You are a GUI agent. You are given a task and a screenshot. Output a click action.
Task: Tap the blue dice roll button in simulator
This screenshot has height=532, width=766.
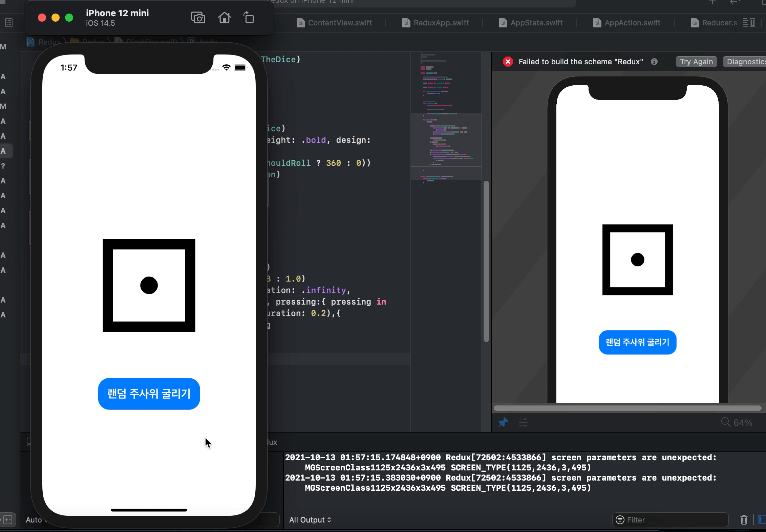149,394
